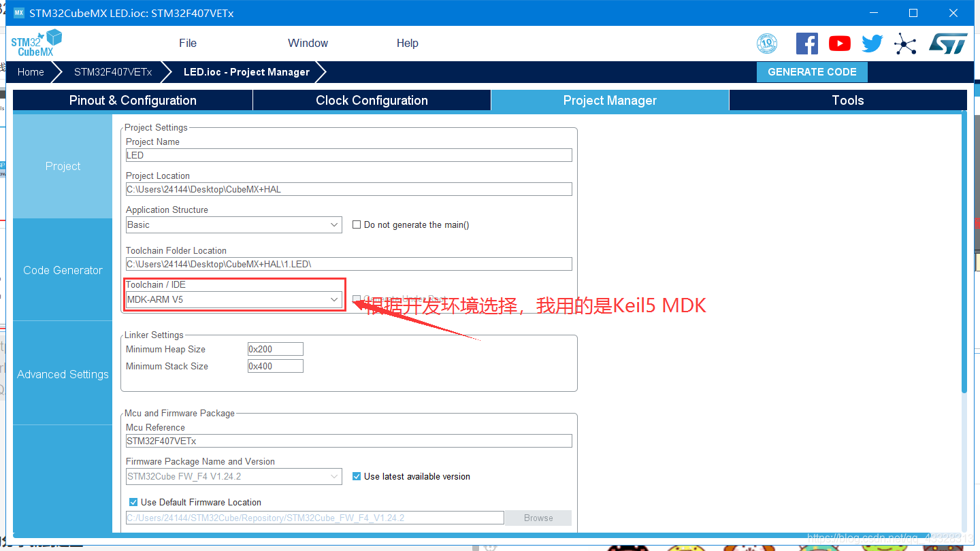Toggle Do not generate the main() checkbox
Image resolution: width=980 pixels, height=551 pixels.
[x=357, y=224]
